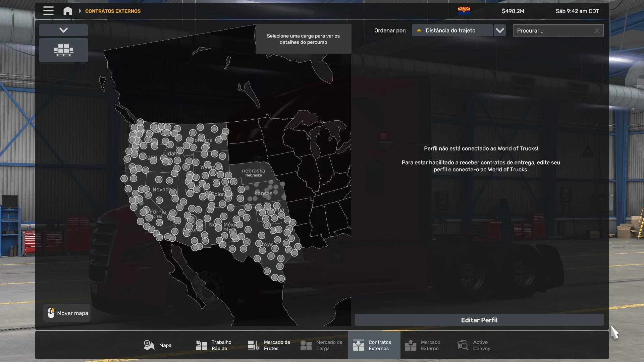This screenshot has width=644, height=362.
Task: Click the Arizona state flag icon
Action: click(464, 11)
